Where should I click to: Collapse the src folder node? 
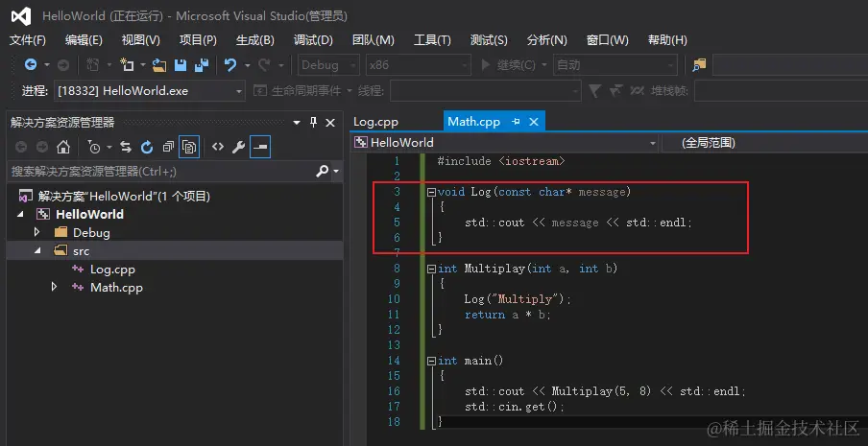[37, 251]
